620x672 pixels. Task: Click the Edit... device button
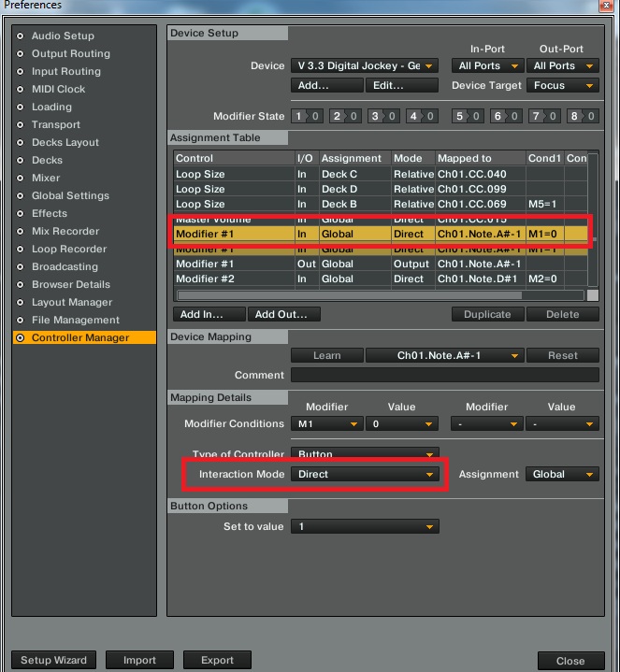[x=402, y=86]
